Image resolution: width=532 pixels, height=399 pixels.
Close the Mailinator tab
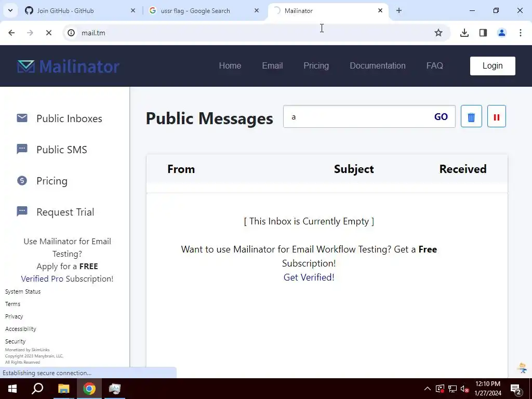tap(380, 10)
